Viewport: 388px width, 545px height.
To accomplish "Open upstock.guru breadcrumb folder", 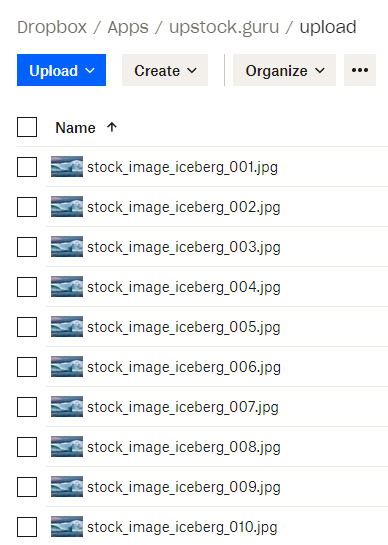I will [224, 27].
